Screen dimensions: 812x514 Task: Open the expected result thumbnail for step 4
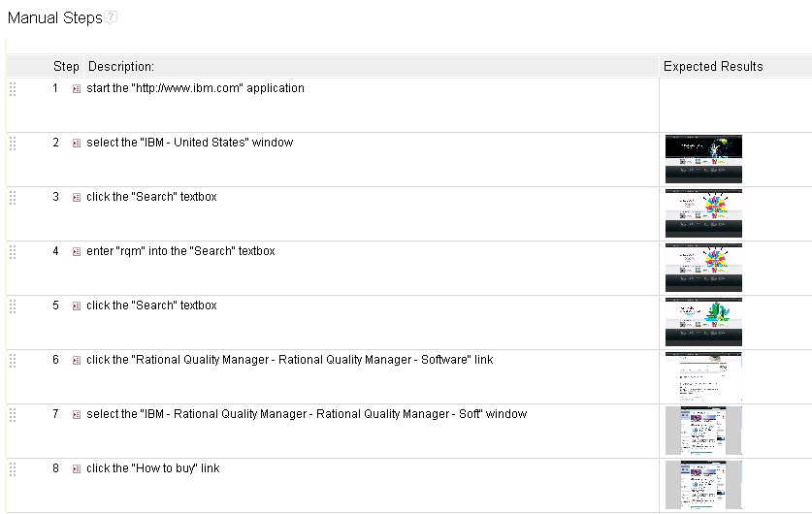703,268
